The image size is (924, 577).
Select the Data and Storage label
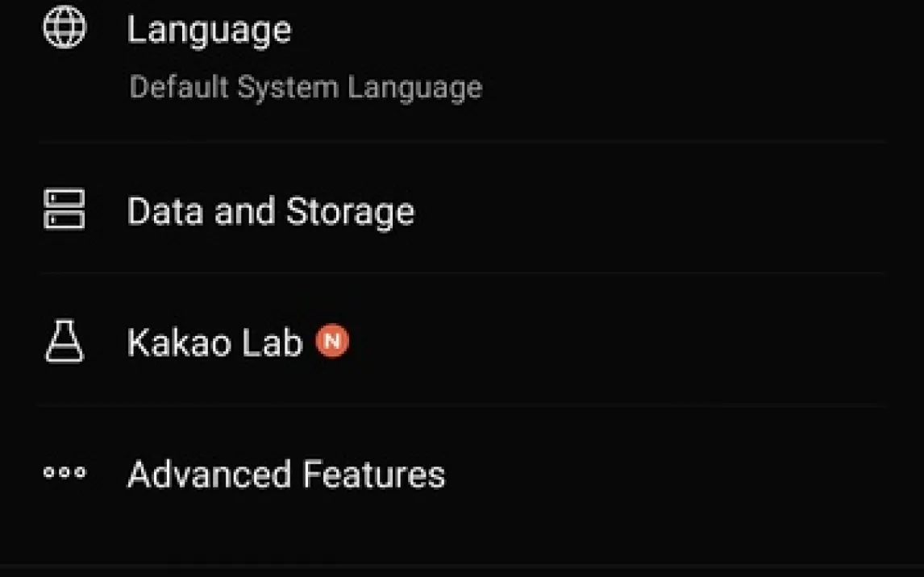click(271, 211)
